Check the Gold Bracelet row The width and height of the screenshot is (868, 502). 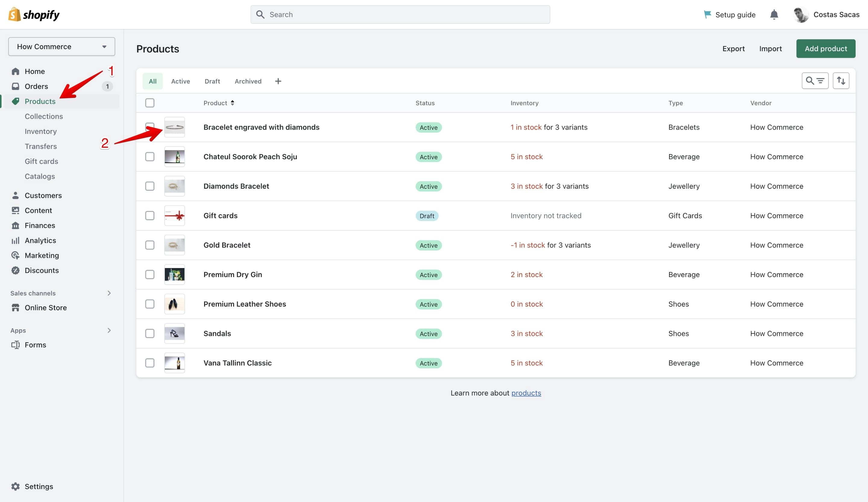tap(150, 245)
